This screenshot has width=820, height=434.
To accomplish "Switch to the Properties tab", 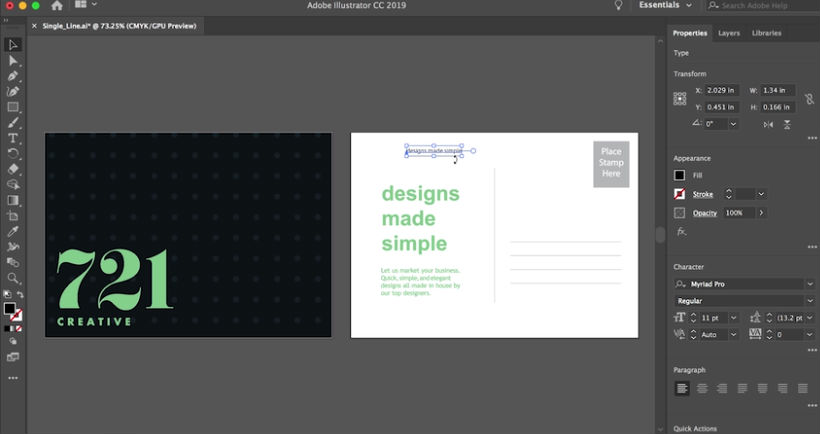I will point(690,33).
